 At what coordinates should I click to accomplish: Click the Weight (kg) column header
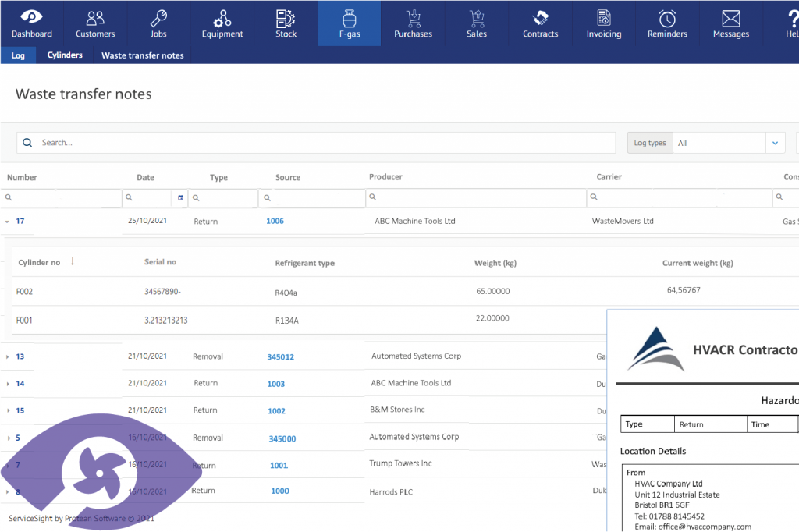(495, 263)
